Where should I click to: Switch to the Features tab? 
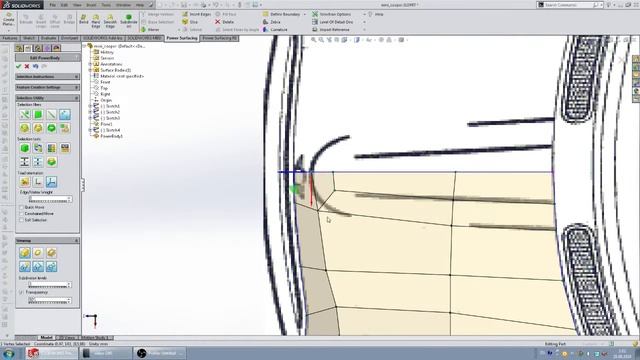click(9, 38)
